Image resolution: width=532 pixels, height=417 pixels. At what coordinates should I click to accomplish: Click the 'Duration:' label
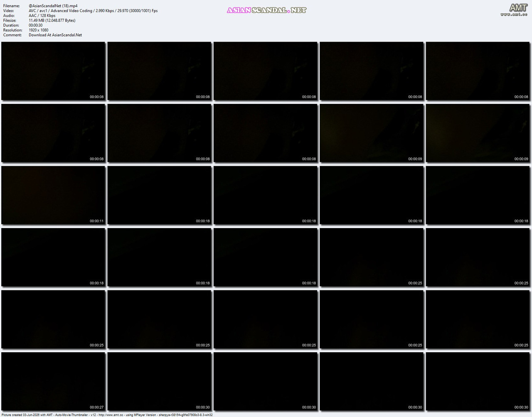11,25
